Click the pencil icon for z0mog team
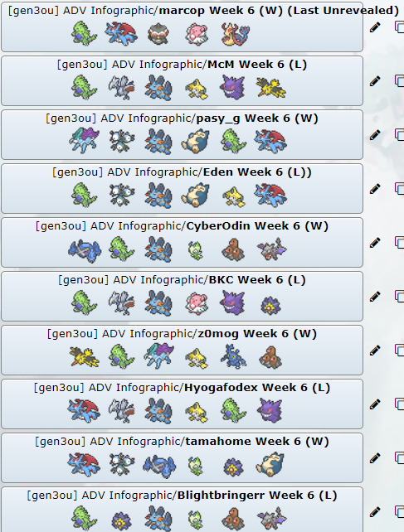The height and width of the screenshot is (532, 404). tap(375, 351)
